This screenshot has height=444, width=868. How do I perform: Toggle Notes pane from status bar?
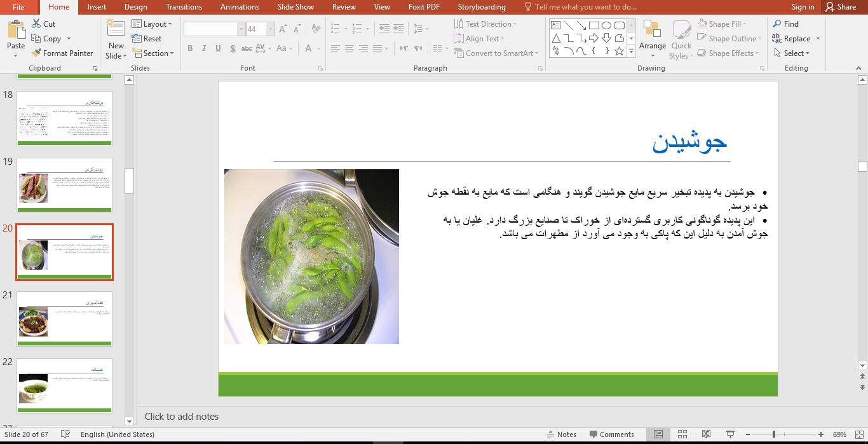tap(560, 434)
